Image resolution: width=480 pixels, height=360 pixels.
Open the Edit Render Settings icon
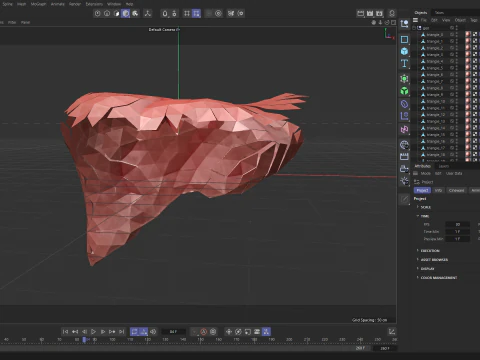[379, 13]
